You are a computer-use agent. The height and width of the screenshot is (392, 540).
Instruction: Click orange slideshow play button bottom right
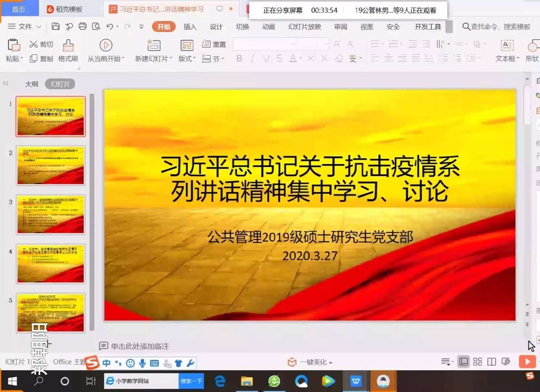pos(527,362)
